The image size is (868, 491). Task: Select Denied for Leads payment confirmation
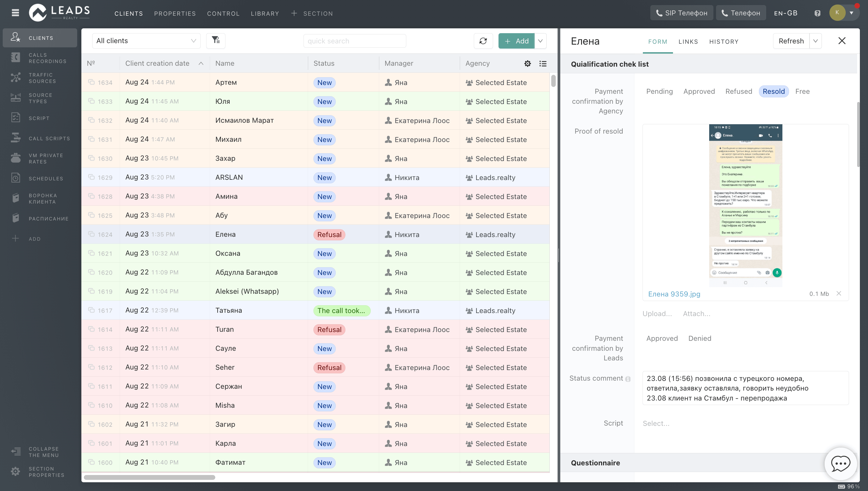click(700, 338)
